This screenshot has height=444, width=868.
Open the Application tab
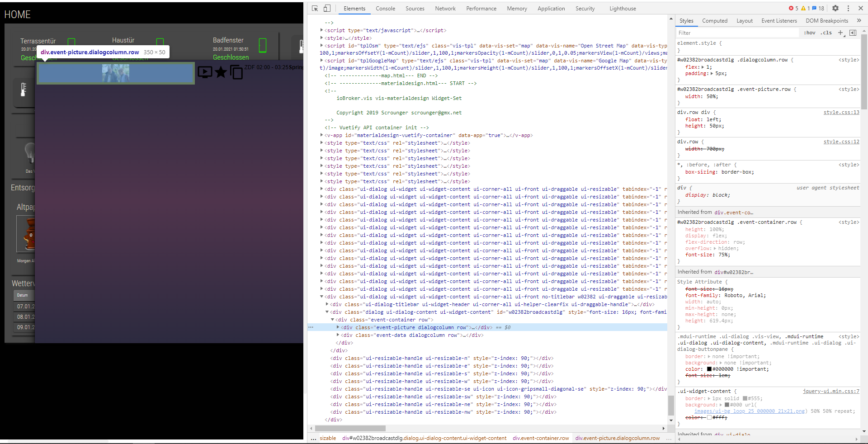[551, 9]
